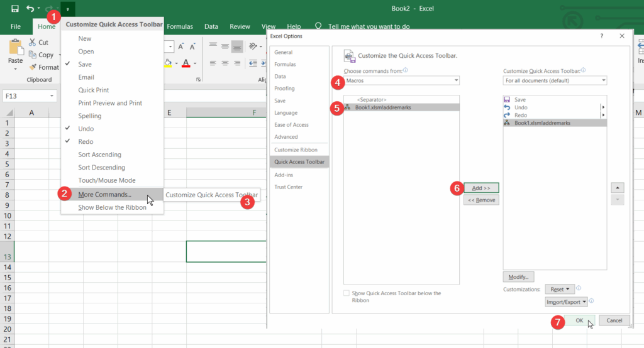Click the orientation text angle icon
This screenshot has width=644, height=348.
tap(253, 46)
